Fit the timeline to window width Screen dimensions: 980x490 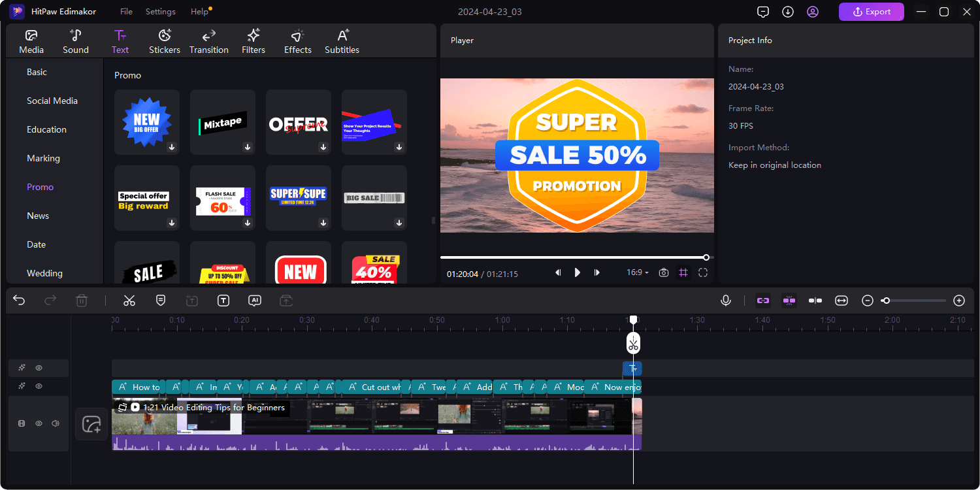[841, 301]
